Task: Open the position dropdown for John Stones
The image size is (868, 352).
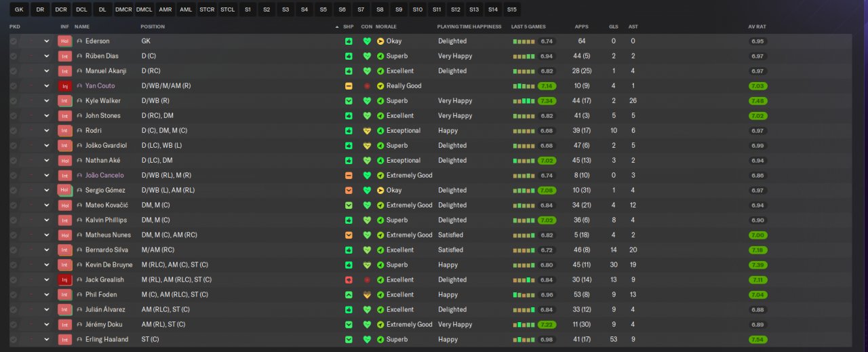Action: 47,116
